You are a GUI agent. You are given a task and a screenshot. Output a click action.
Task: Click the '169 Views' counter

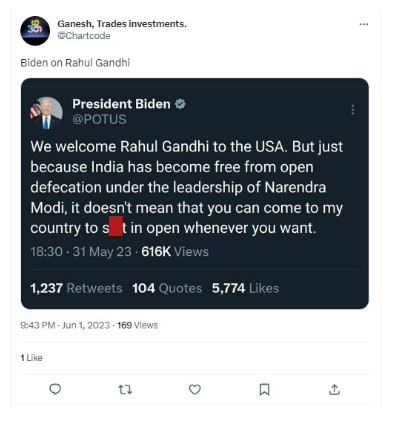(137, 325)
